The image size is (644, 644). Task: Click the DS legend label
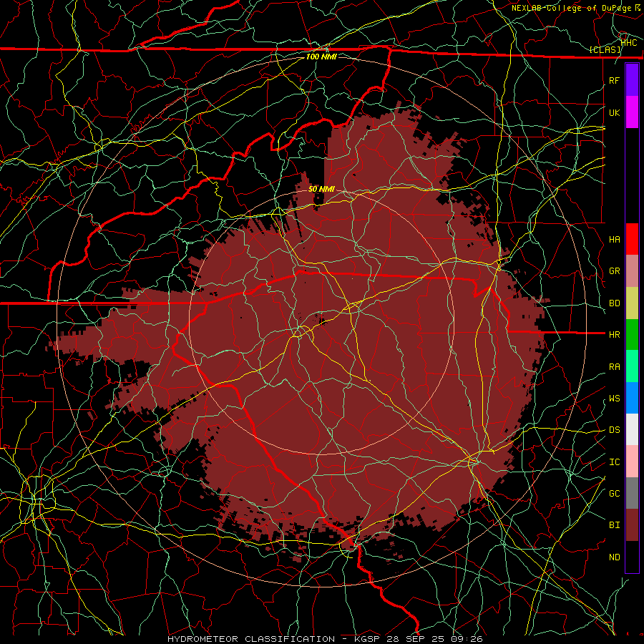[614, 430]
